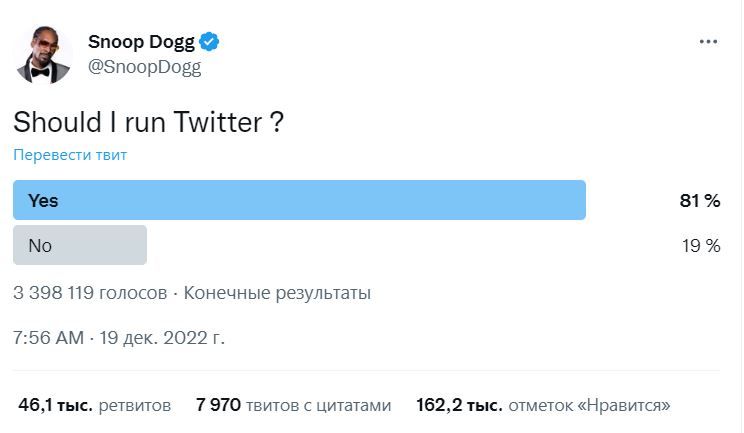
Task: Click the blue verified checkmark badge
Action: (209, 42)
